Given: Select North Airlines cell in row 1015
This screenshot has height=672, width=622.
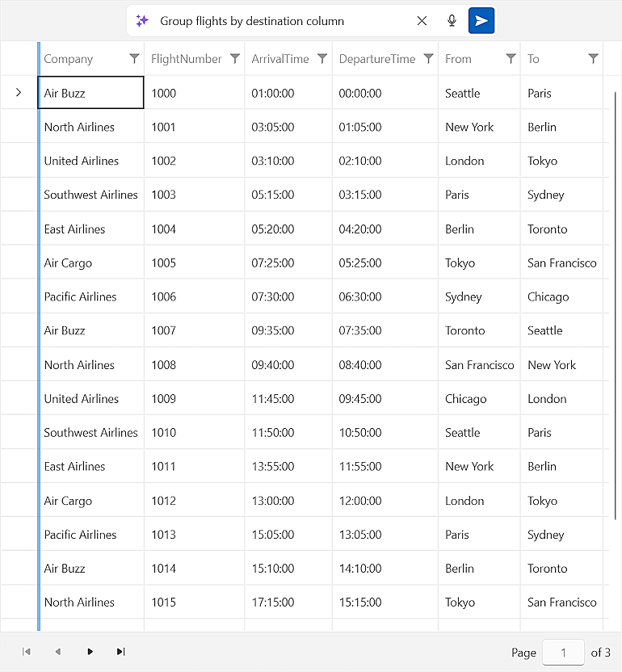Looking at the screenshot, I should click(91, 603).
